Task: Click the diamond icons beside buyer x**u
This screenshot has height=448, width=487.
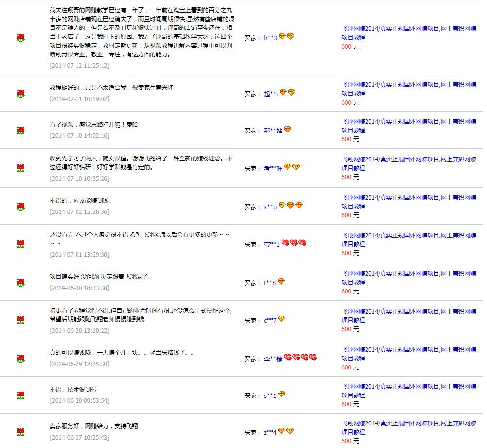Action: click(290, 206)
